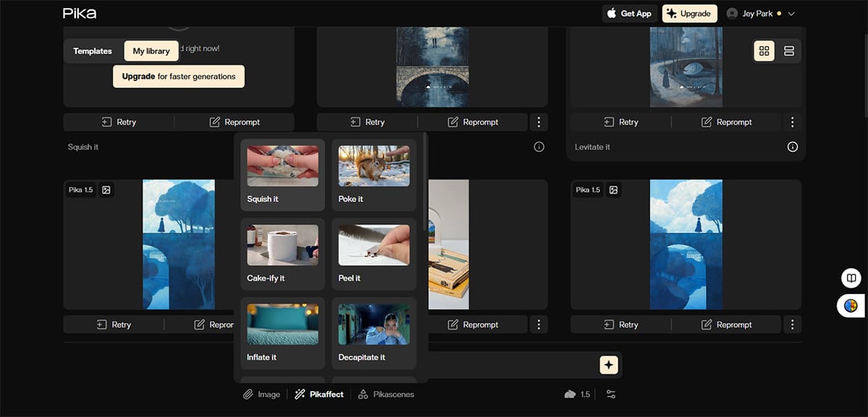This screenshot has height=417, width=868.
Task: Open more options for bottom-right video
Action: point(793,324)
